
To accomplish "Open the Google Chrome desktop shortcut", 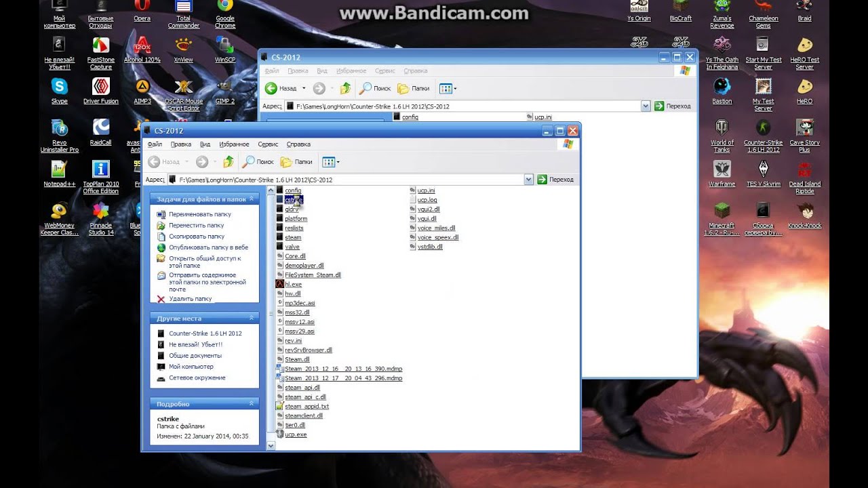I will [225, 15].
